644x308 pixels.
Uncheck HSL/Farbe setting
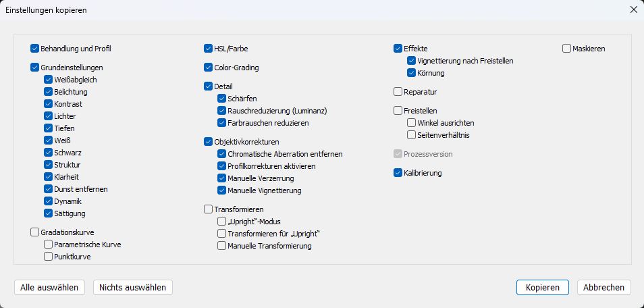tap(208, 49)
